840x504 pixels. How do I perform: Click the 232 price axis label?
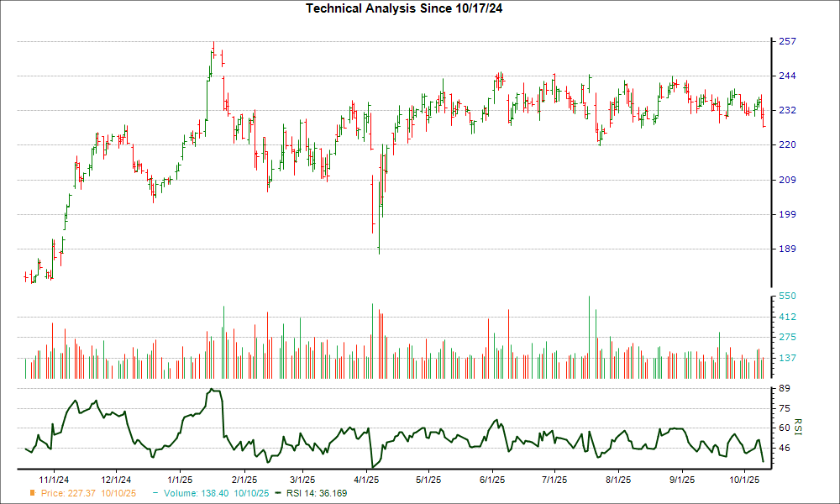tap(785, 110)
